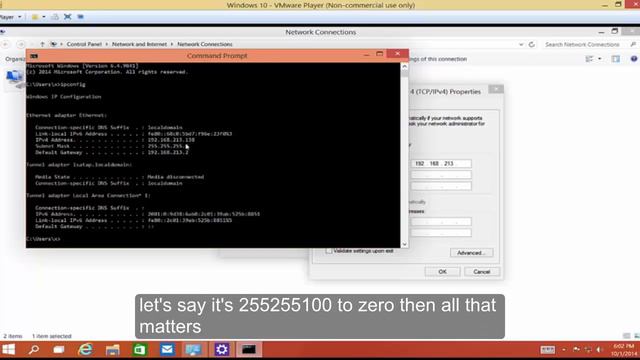Screen dimensions: 640x360
Task: Close the Command Prompt window
Action: (x=398, y=53)
